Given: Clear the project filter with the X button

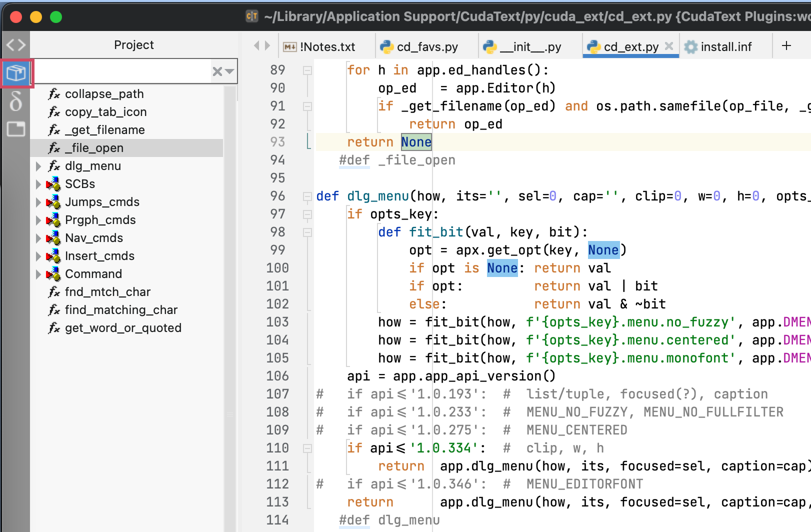Looking at the screenshot, I should pyautogui.click(x=217, y=71).
